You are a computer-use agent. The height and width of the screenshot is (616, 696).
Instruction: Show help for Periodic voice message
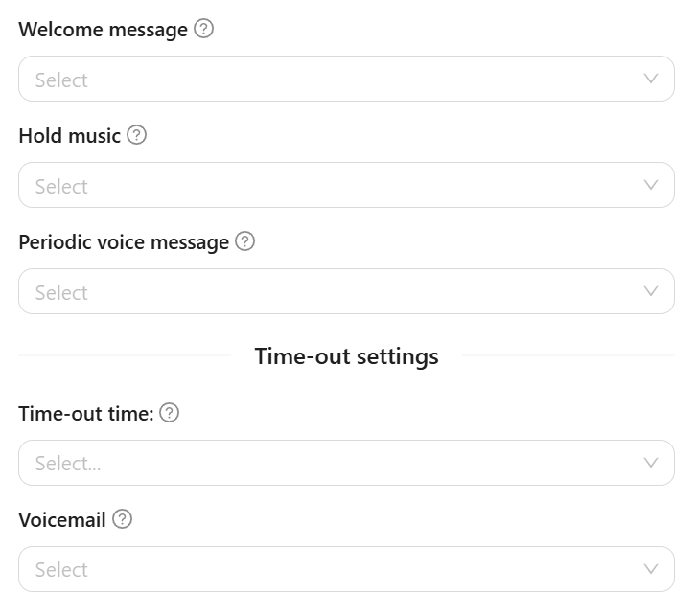244,241
